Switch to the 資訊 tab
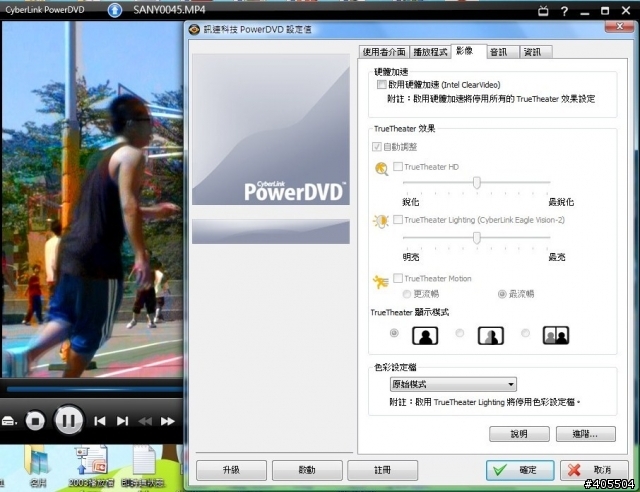 point(536,52)
